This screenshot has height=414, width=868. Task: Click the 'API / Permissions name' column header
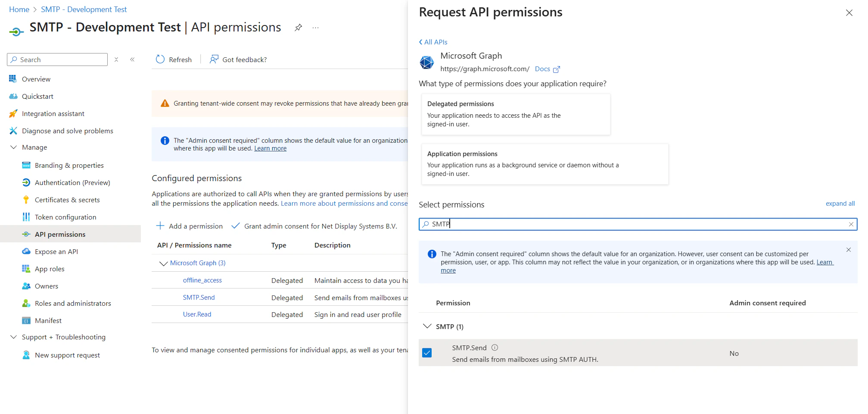point(194,245)
